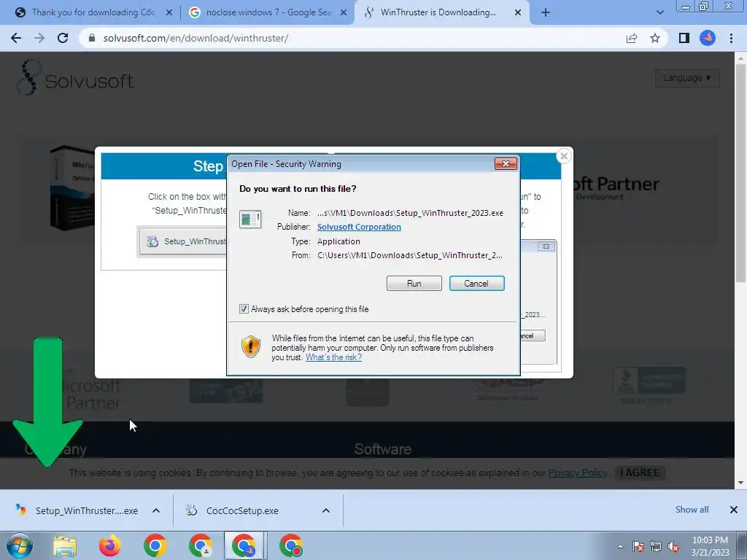Open a new tab with plus button
Screen dimensions: 747x560
(x=546, y=13)
